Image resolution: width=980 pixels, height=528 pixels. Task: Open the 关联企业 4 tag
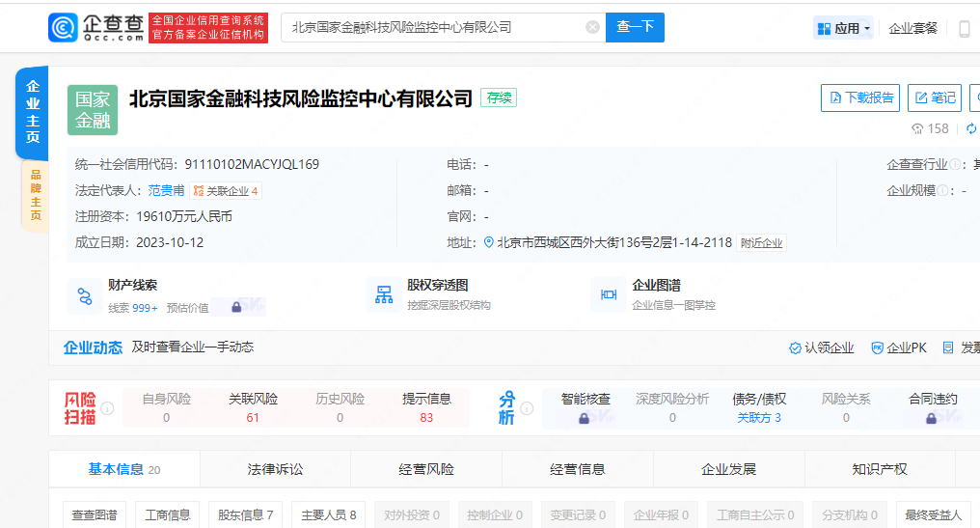coord(226,191)
